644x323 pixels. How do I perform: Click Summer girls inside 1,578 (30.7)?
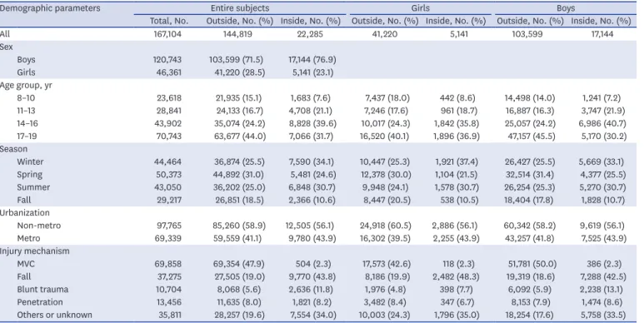(457, 187)
